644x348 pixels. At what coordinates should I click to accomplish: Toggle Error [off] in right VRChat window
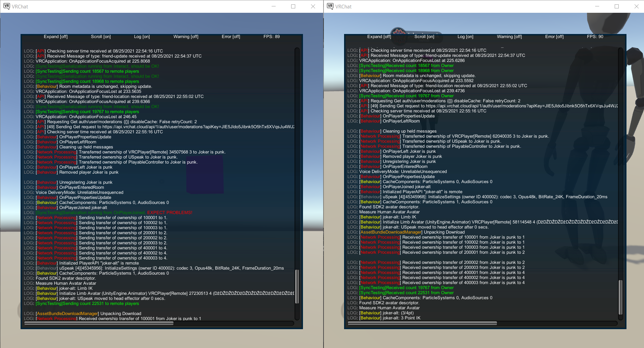tap(554, 37)
